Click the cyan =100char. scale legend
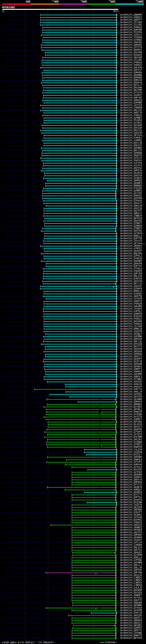This screenshot has height=644, width=146. click(x=108, y=642)
